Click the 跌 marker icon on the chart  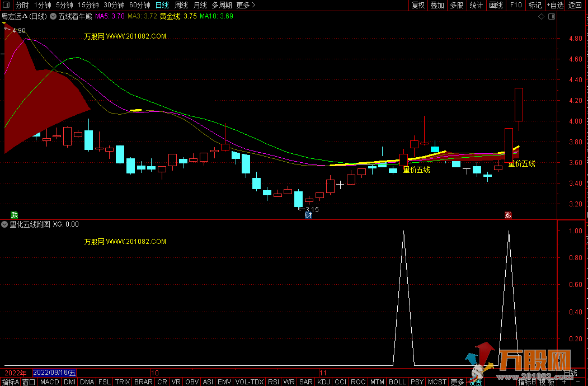pos(14,215)
